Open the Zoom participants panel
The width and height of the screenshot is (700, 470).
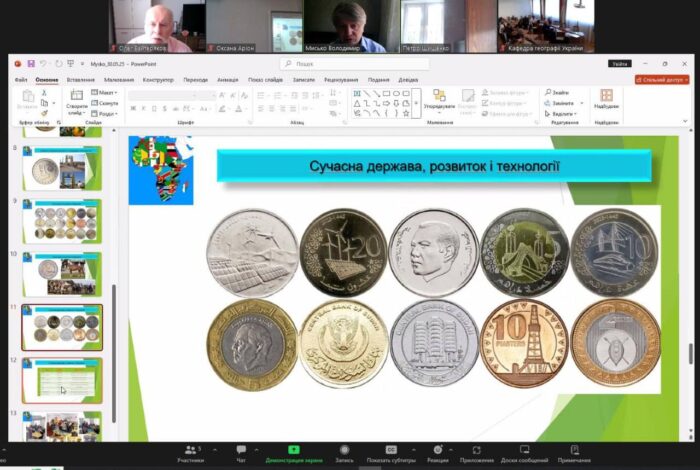coord(189,452)
